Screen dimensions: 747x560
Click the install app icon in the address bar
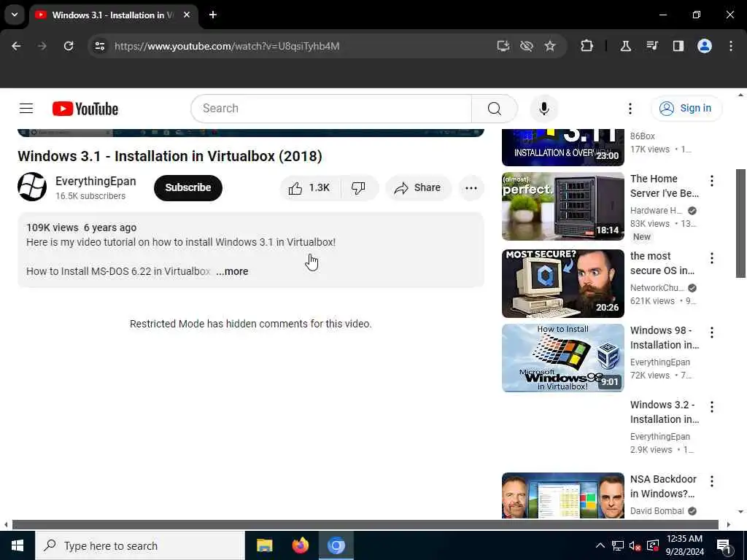point(503,46)
